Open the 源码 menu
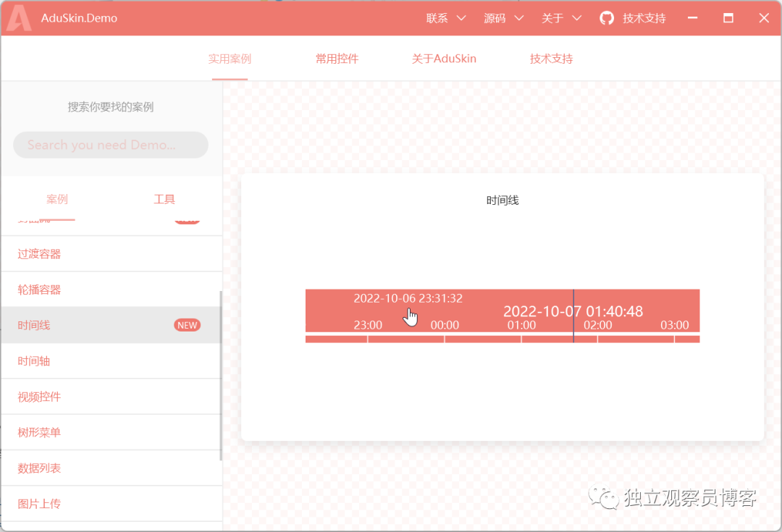The image size is (782, 532). pos(495,18)
